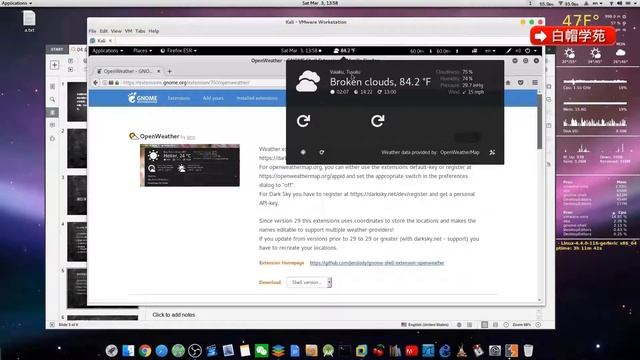Click the first large refresh forecast icon

point(303,121)
